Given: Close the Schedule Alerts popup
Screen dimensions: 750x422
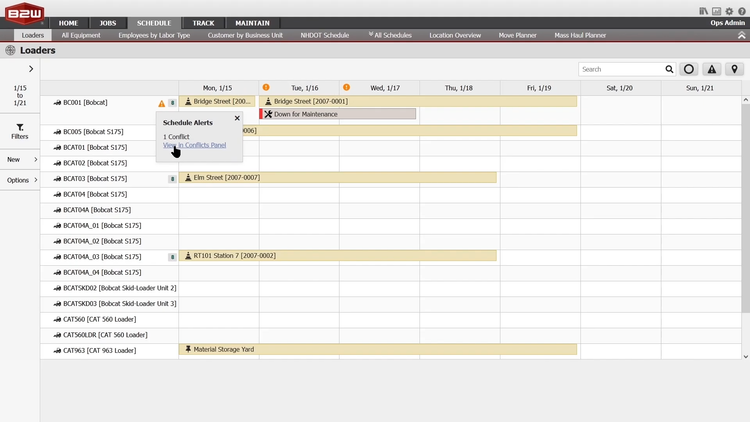Looking at the screenshot, I should point(237,118).
